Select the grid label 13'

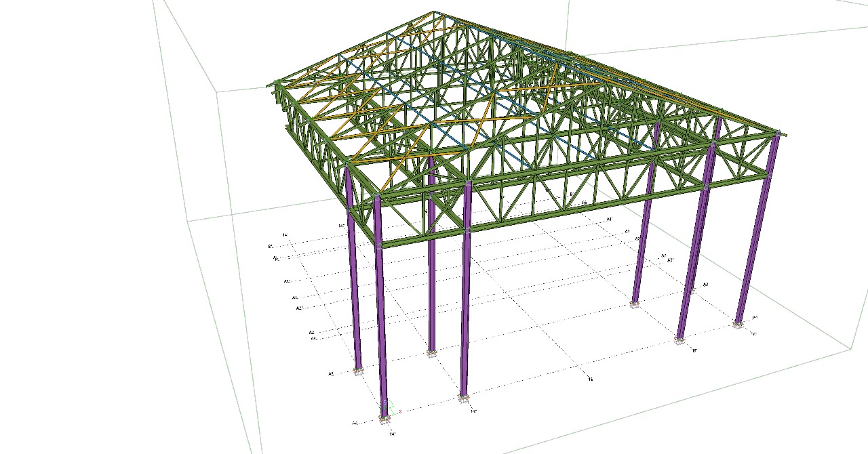coord(694,350)
